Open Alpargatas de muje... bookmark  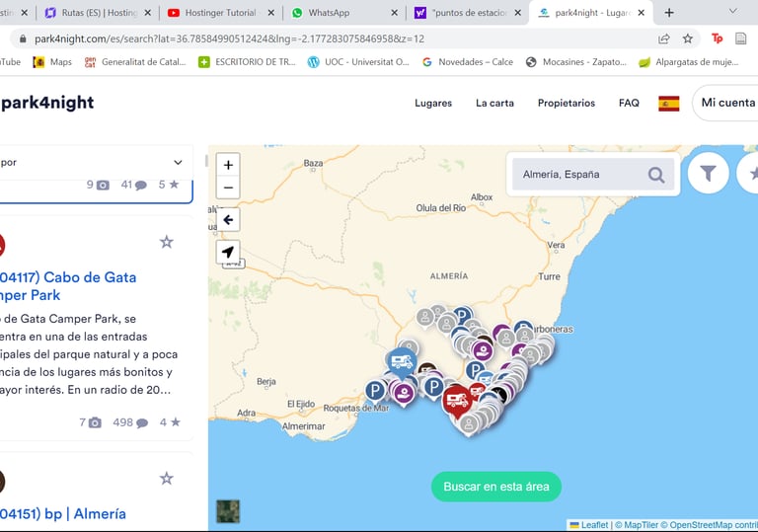pos(688,62)
